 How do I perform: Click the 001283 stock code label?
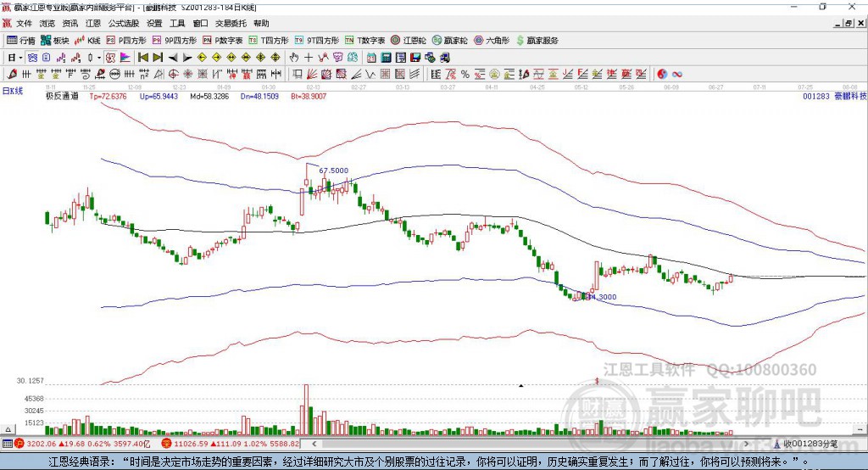(x=816, y=96)
